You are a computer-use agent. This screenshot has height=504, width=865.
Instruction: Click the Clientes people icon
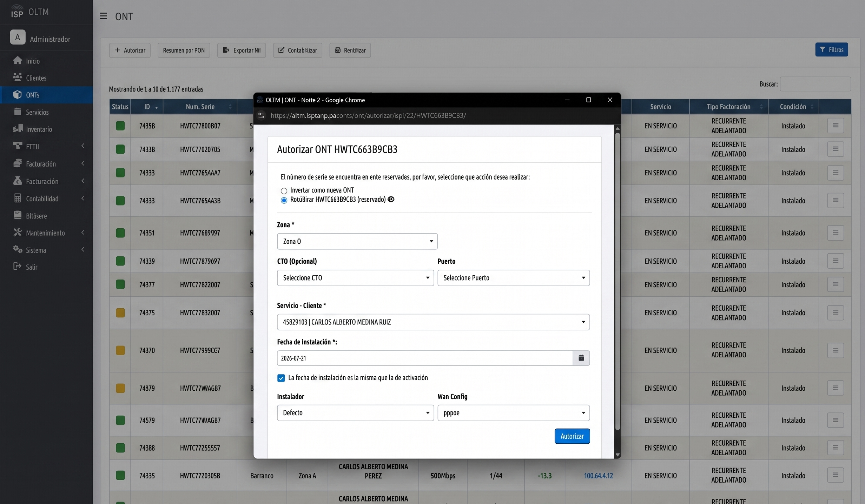point(18,77)
